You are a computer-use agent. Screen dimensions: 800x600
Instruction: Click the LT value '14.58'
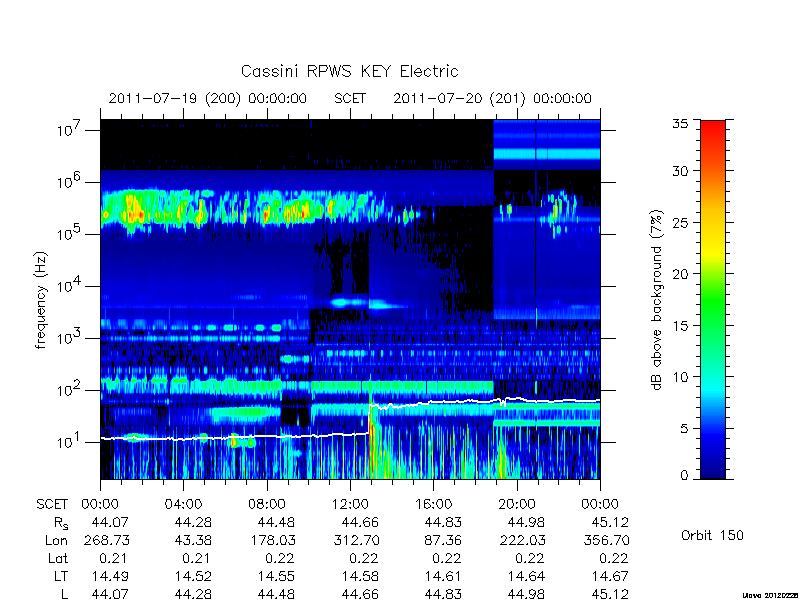pyautogui.click(x=360, y=576)
